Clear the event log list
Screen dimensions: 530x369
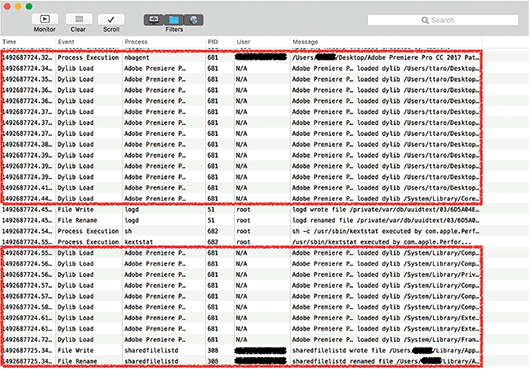[79, 19]
